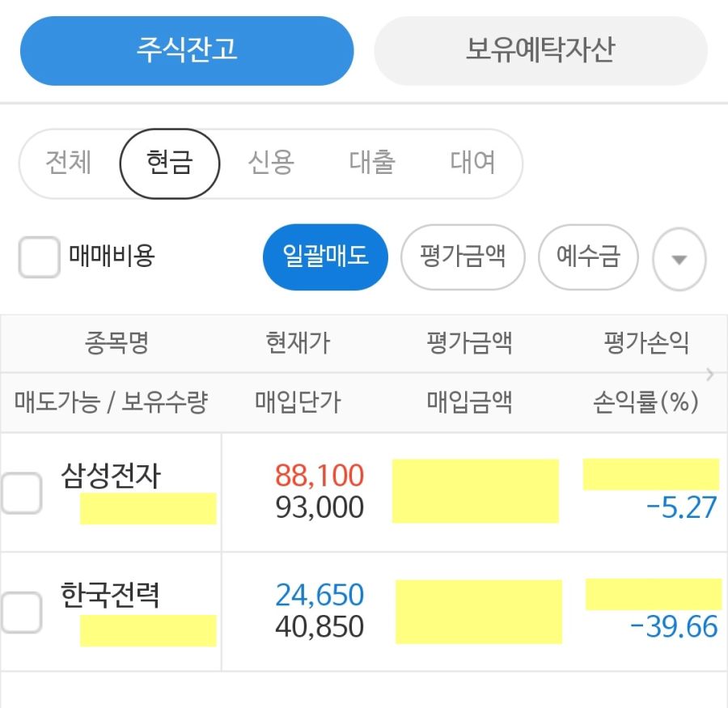
Task: Expand more columns with the right chevron arrow
Action: point(710,373)
